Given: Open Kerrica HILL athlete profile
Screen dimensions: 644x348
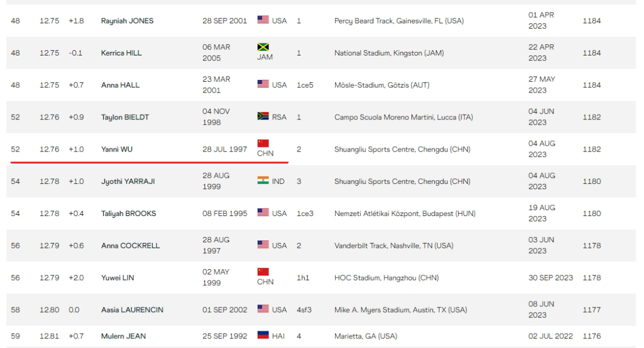Looking at the screenshot, I should tap(121, 53).
